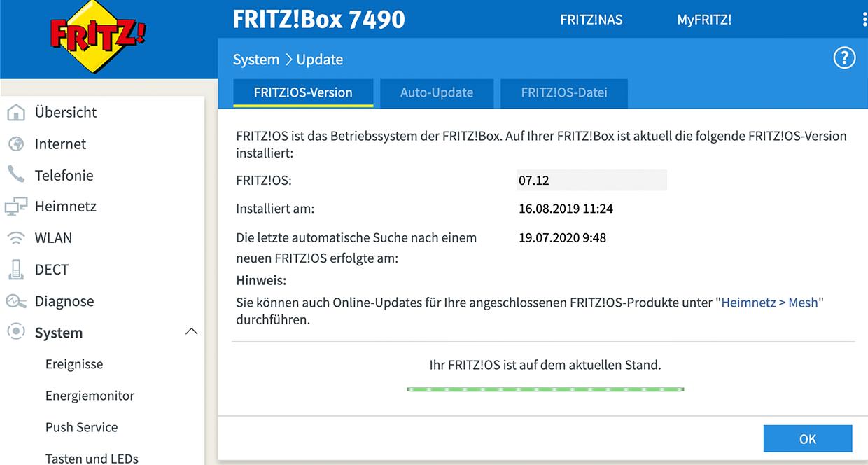Click last search date 19.07.2020 9:48
Image resolution: width=868 pixels, height=465 pixels.
point(562,237)
